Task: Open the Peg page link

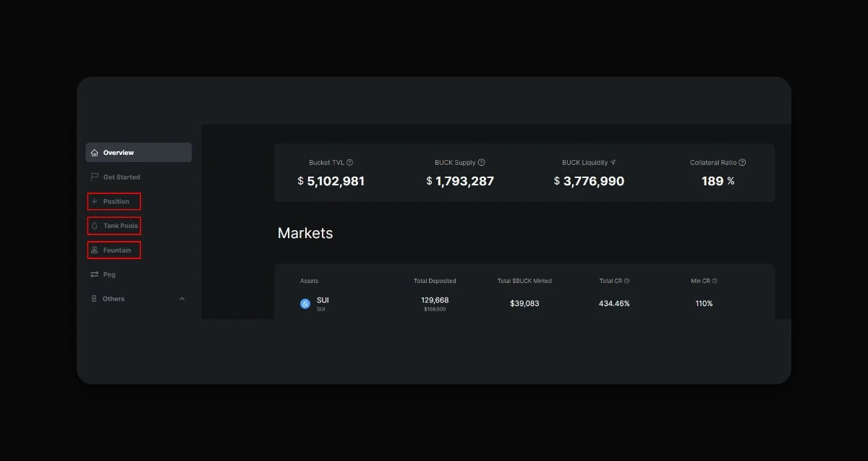Action: click(109, 274)
